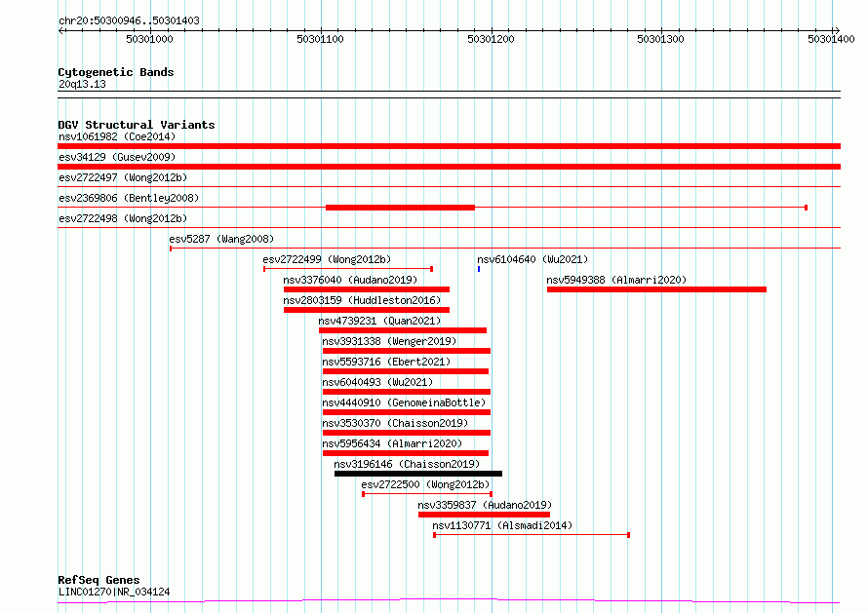The width and height of the screenshot is (868, 613).
Task: Click nsv5956434 (Almarri2020) label
Action: (x=392, y=443)
